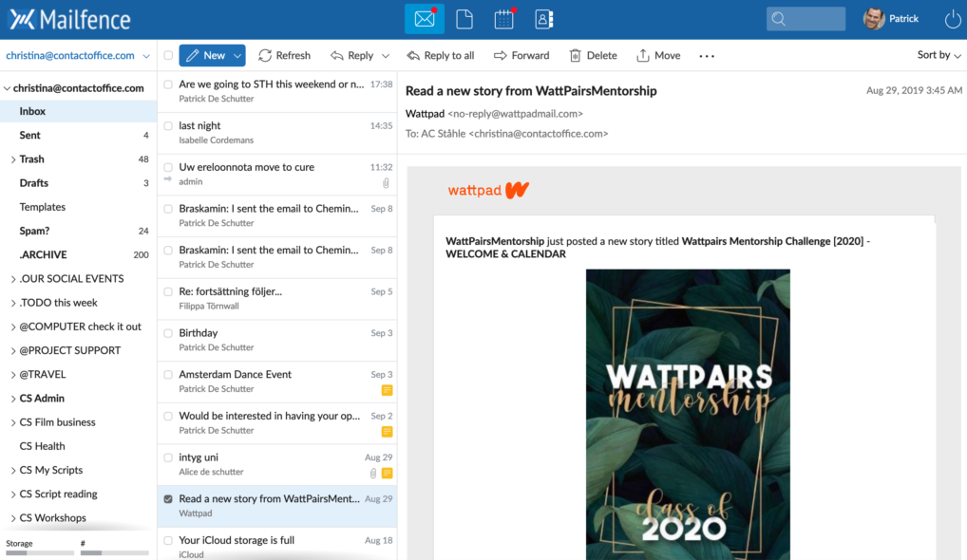Expand the @PROJECT SUPPORT folder
Screen dimensions: 967x560
point(13,351)
